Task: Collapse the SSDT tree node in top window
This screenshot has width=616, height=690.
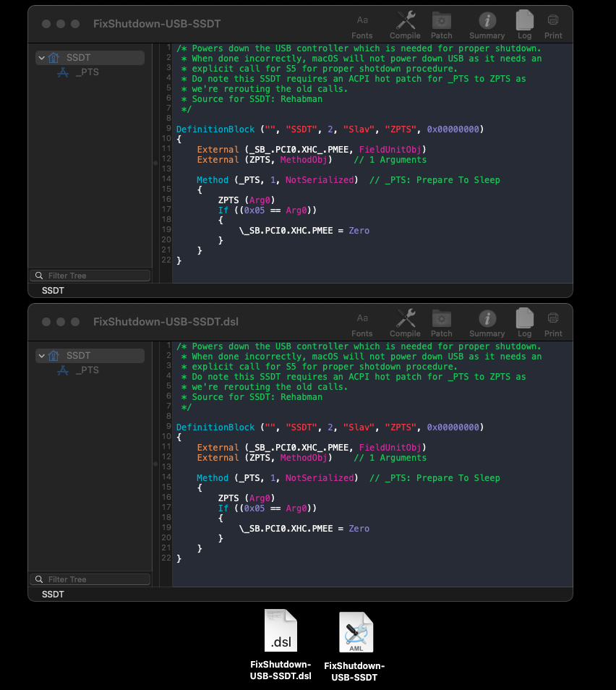Action: [42, 58]
